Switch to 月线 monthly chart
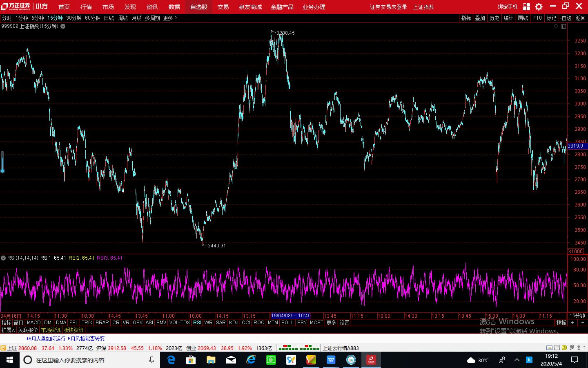The image size is (588, 368). tap(137, 18)
